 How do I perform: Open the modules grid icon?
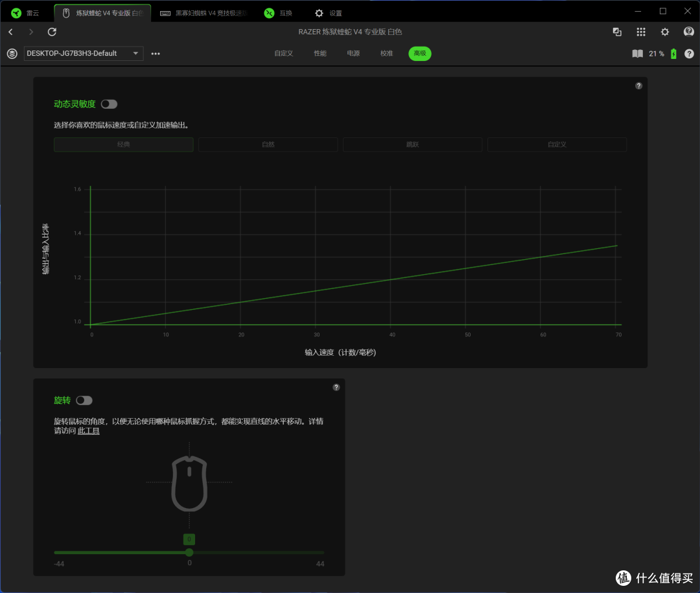[640, 32]
